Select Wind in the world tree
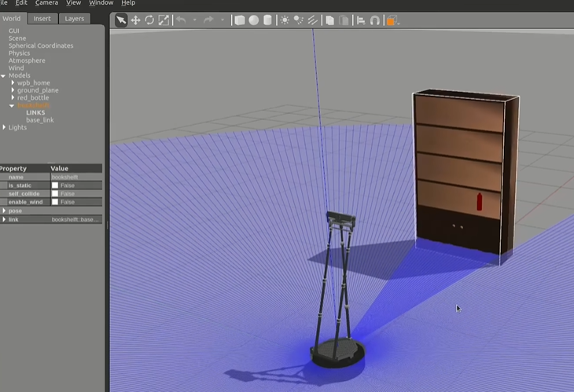Screen dimensions: 574x392 pyautogui.click(x=16, y=68)
